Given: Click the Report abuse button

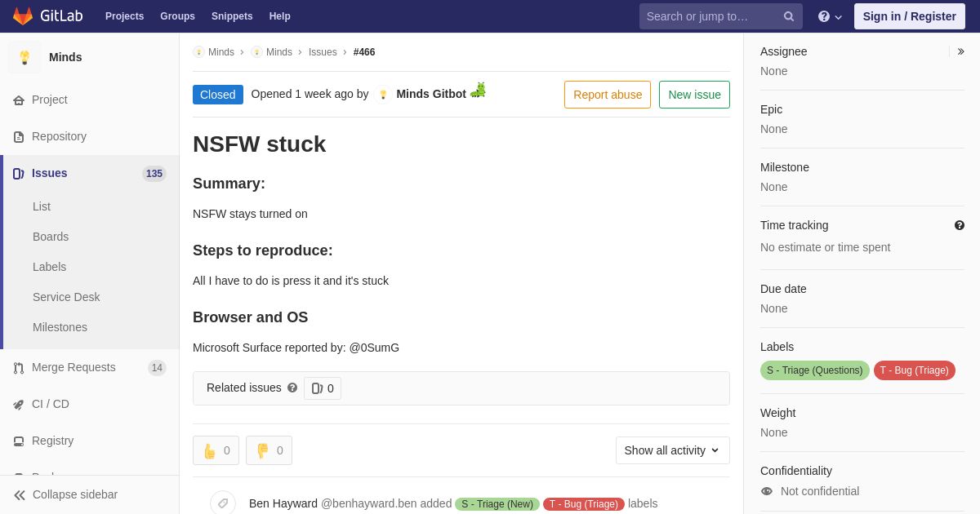Looking at the screenshot, I should tap(608, 95).
